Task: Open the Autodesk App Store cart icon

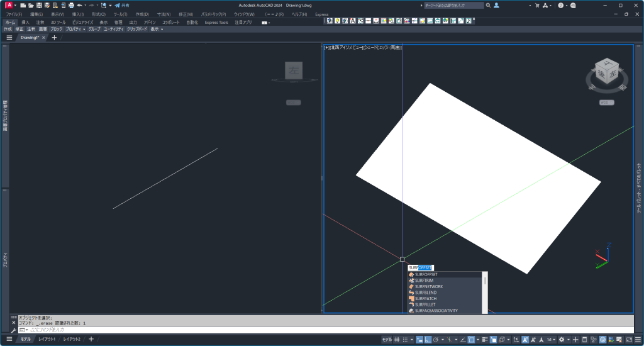Action: [537, 5]
